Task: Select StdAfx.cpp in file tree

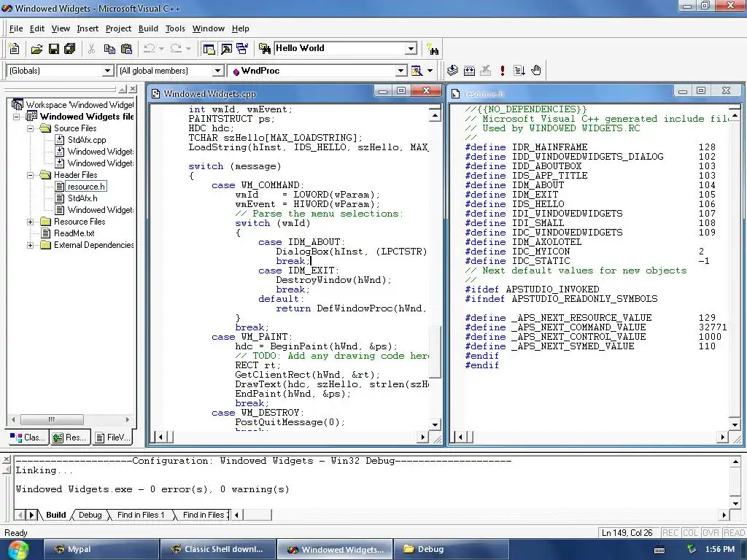Action: tap(87, 140)
